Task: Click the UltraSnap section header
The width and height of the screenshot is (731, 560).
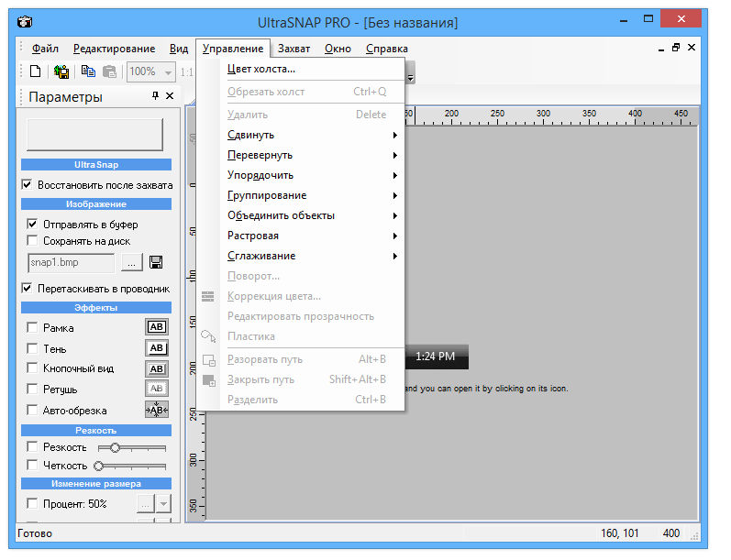Action: (x=96, y=164)
